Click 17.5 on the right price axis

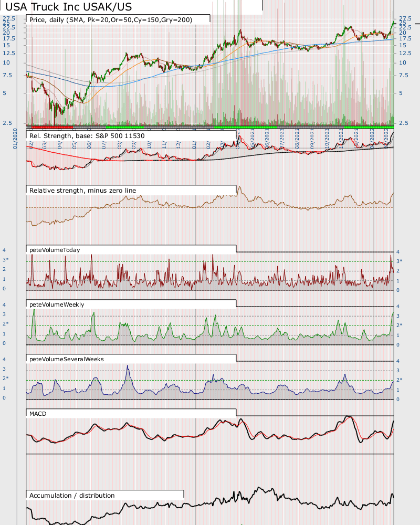pos(405,38)
